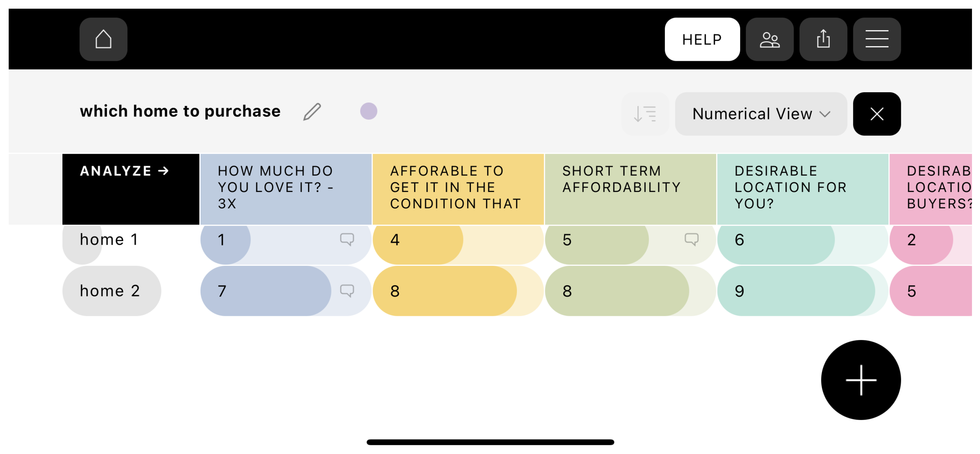Expand the Numerical View dropdown
This screenshot has width=980, height=454.
[761, 114]
